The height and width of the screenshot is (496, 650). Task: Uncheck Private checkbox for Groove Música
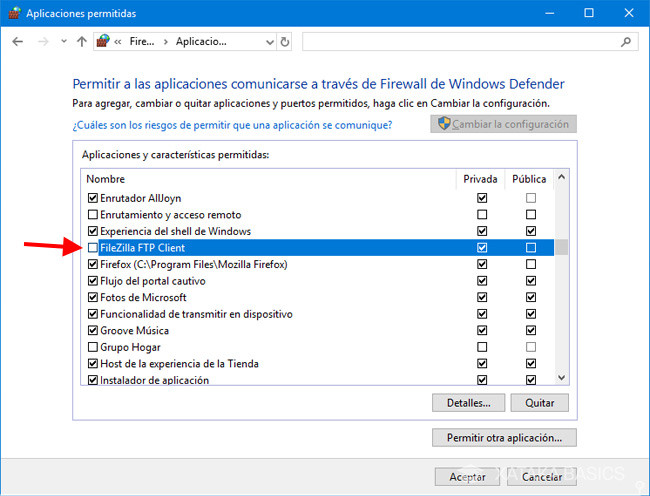point(483,330)
